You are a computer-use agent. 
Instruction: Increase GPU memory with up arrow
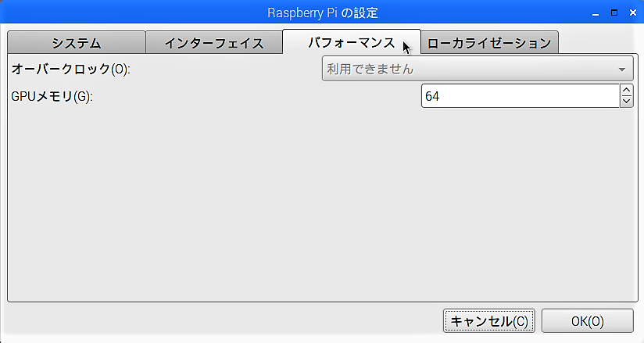coord(626,90)
